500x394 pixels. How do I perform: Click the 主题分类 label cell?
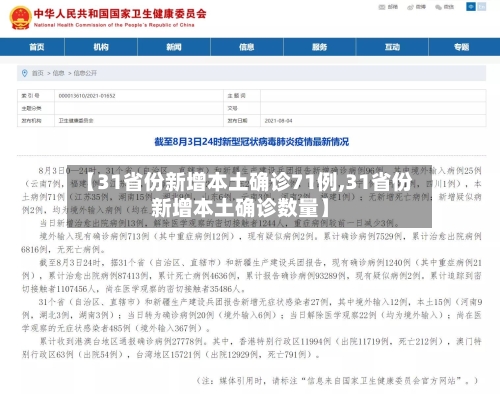36,108
